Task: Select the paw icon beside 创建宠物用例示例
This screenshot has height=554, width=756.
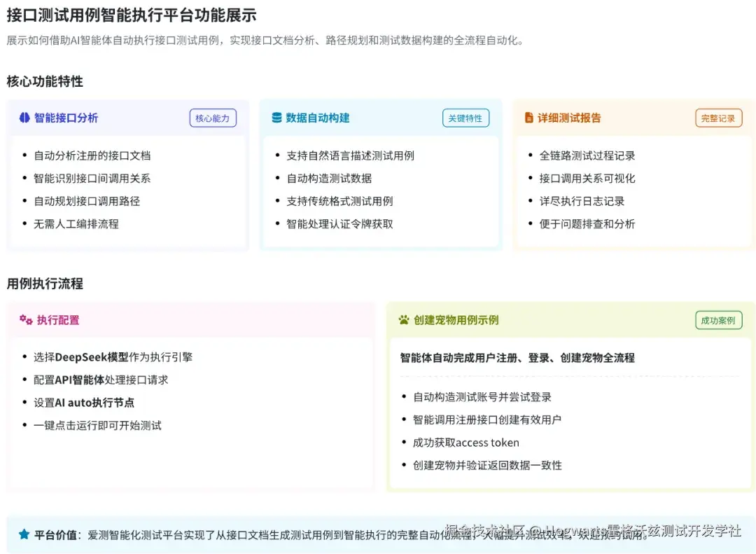Action: click(x=403, y=319)
